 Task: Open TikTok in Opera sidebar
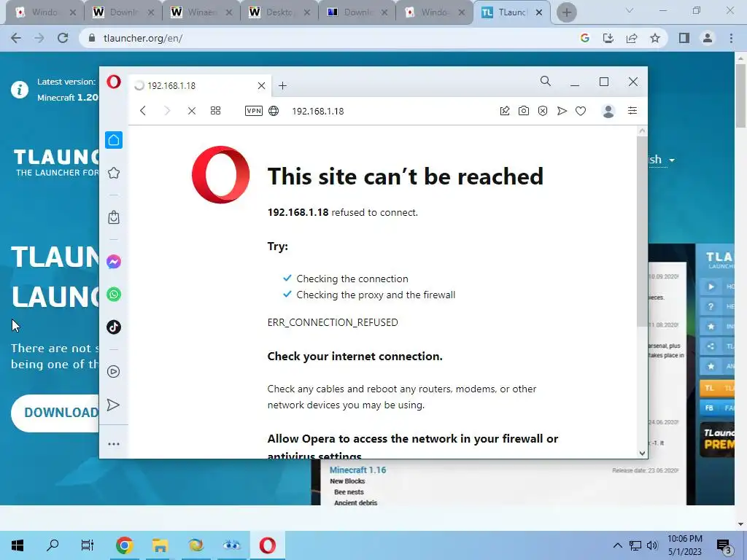click(x=113, y=327)
